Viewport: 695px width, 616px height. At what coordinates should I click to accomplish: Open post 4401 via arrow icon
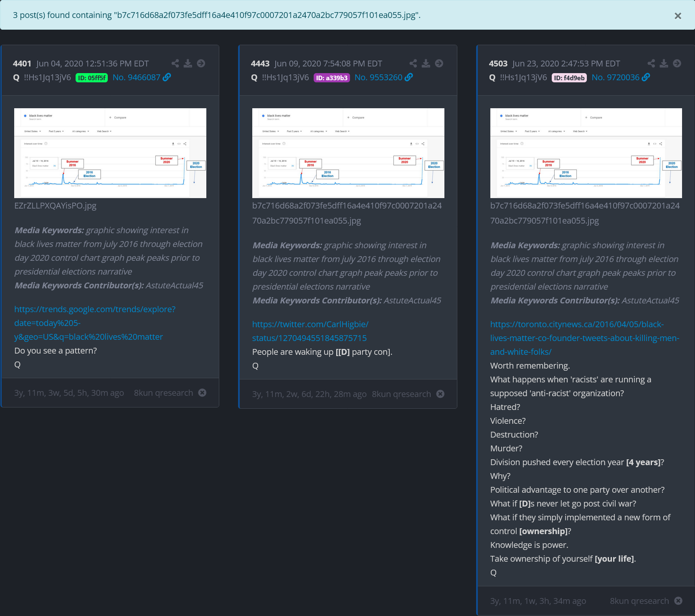pyautogui.click(x=201, y=64)
